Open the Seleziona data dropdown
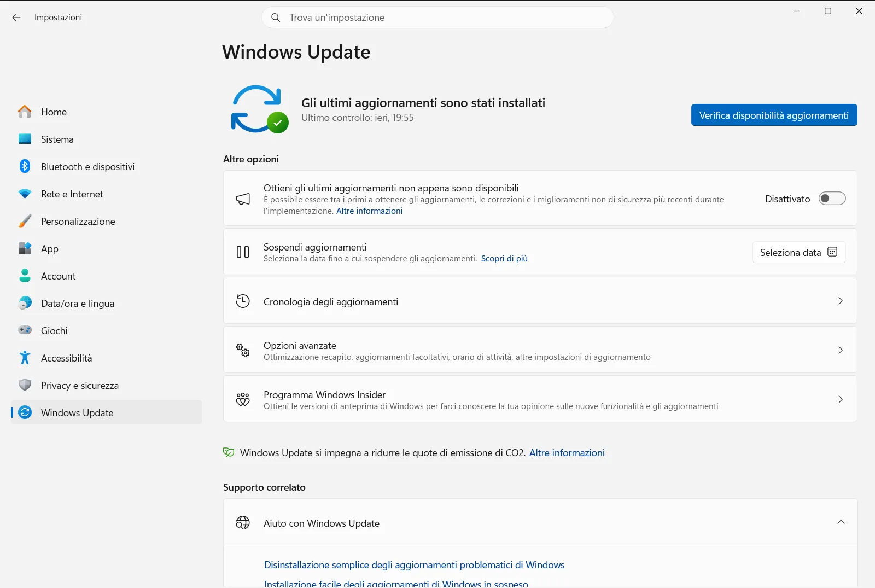The width and height of the screenshot is (875, 588). coord(799,252)
